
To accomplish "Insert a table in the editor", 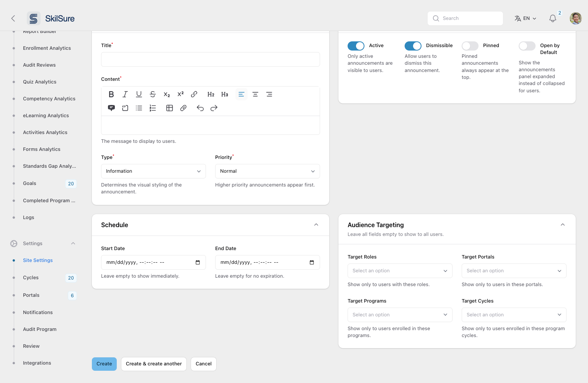I will tap(170, 108).
